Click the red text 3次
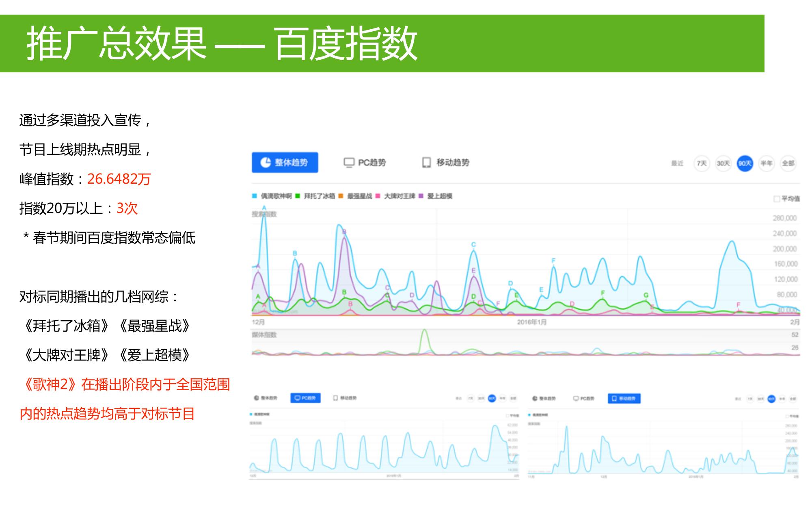 coord(127,208)
